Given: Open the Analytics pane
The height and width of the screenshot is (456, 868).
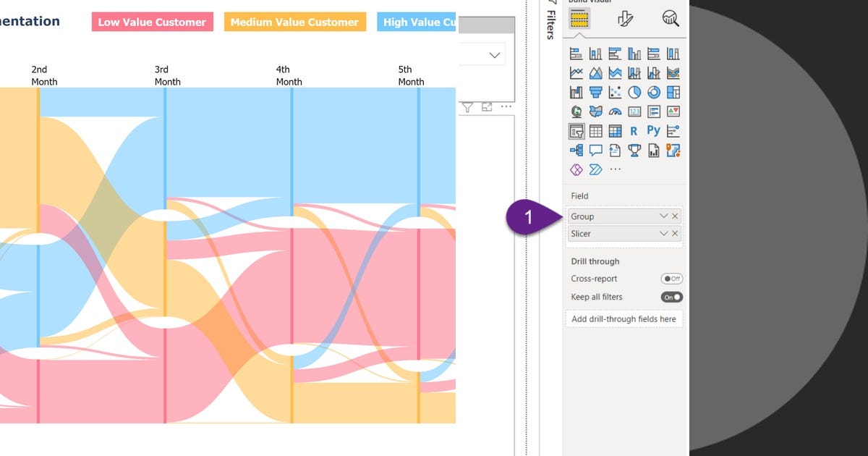Looking at the screenshot, I should (669, 17).
